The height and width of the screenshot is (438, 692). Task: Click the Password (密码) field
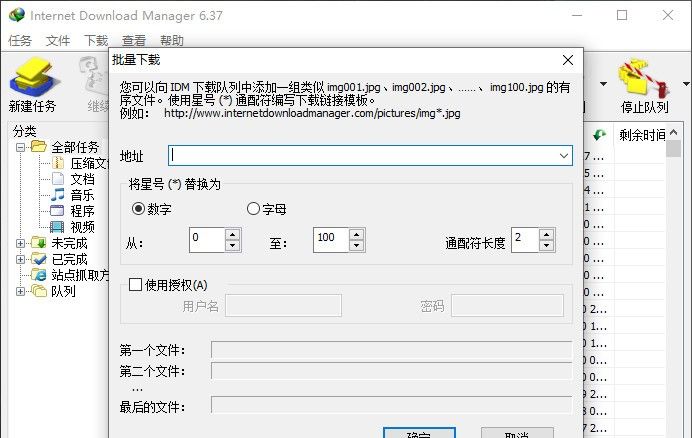point(507,306)
